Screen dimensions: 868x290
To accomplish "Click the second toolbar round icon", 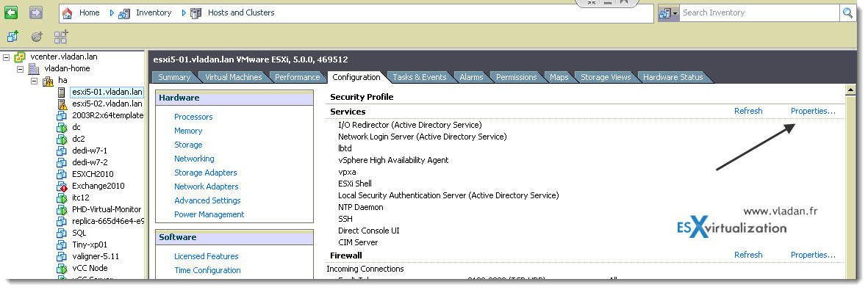I will (x=37, y=37).
